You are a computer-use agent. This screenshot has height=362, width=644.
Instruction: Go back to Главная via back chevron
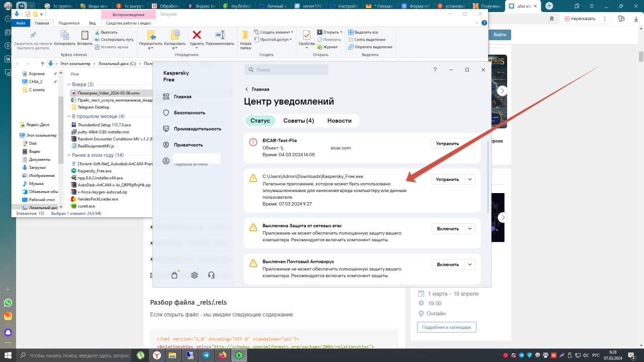coord(247,89)
